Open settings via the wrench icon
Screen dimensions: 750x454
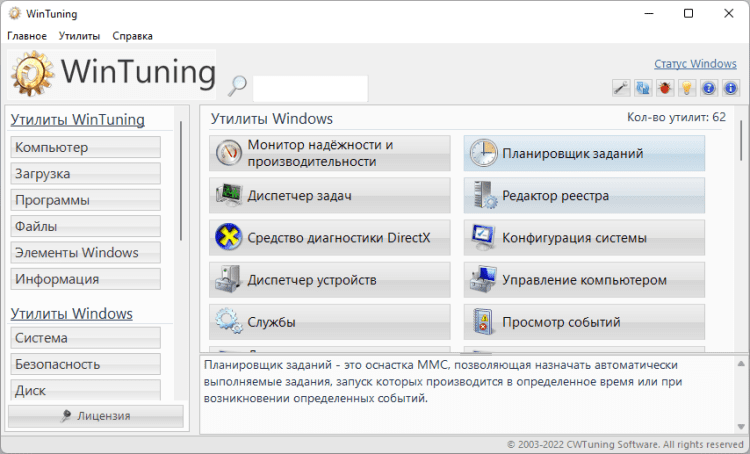[621, 88]
